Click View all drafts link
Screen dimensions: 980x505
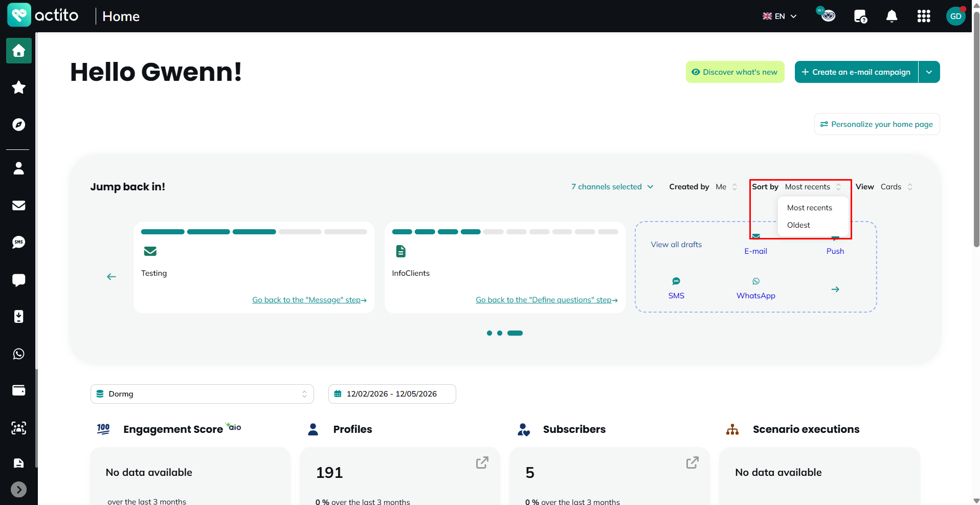676,245
